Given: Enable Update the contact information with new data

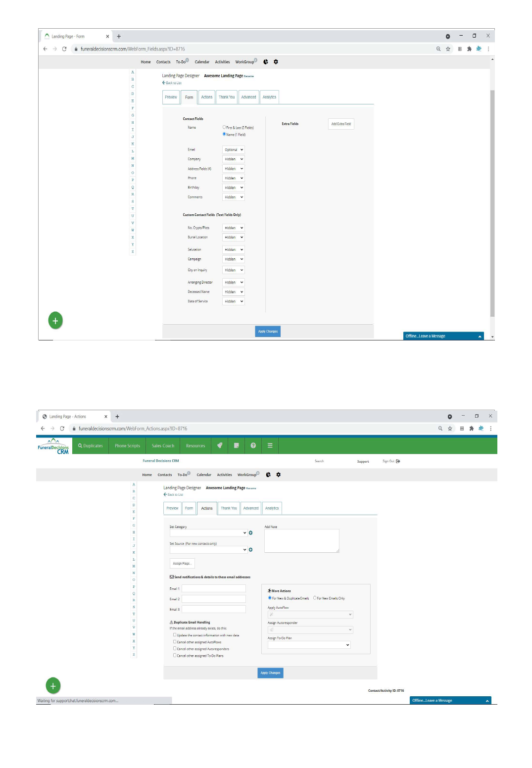Looking at the screenshot, I should 175,635.
